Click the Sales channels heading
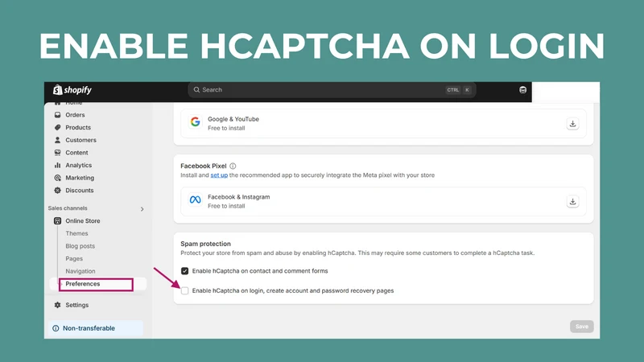644x362 pixels. point(68,208)
